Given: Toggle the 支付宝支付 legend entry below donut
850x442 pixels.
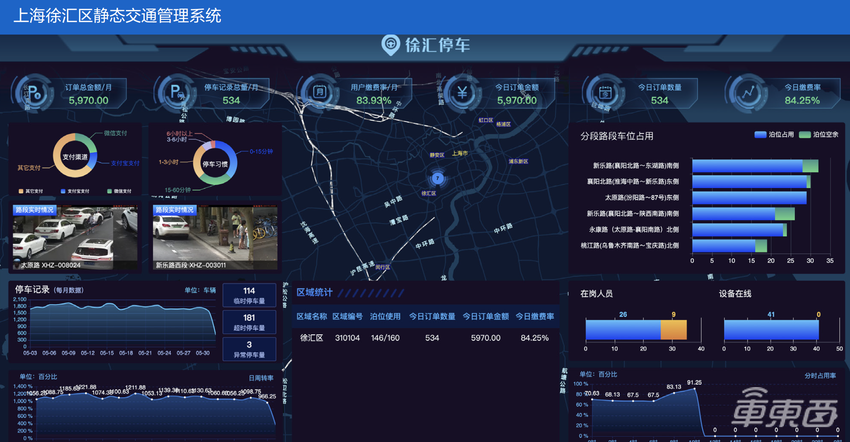Looking at the screenshot, I should 73,191.
